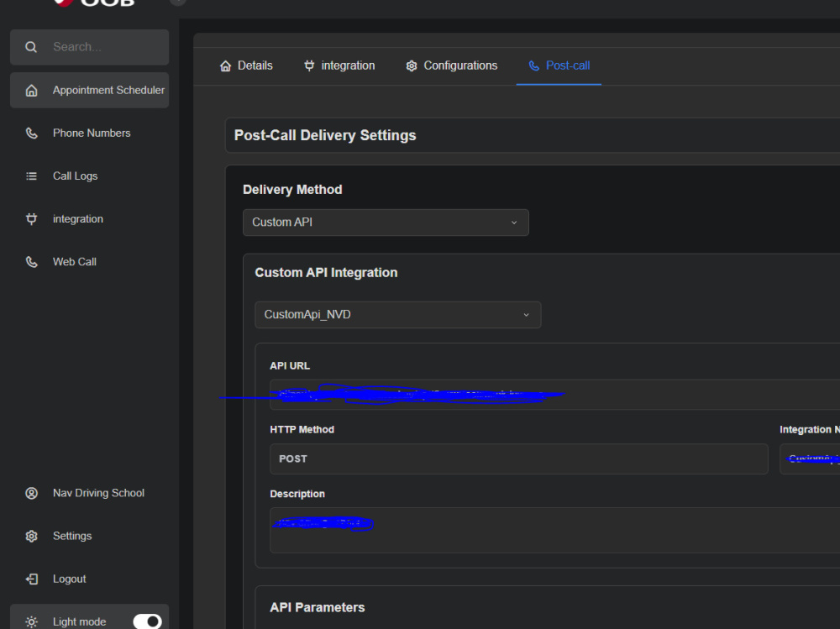The image size is (840, 629).
Task: Open Appointment Scheduler in sidebar
Action: pyautogui.click(x=90, y=90)
